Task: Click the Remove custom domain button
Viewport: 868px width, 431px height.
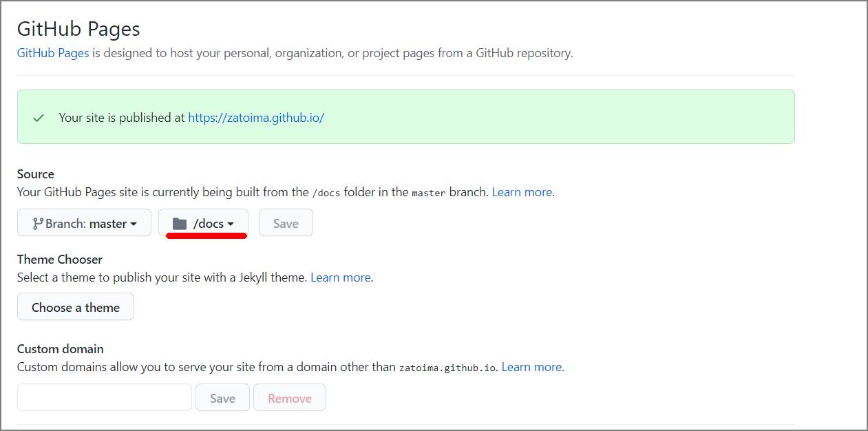Action: [289, 398]
